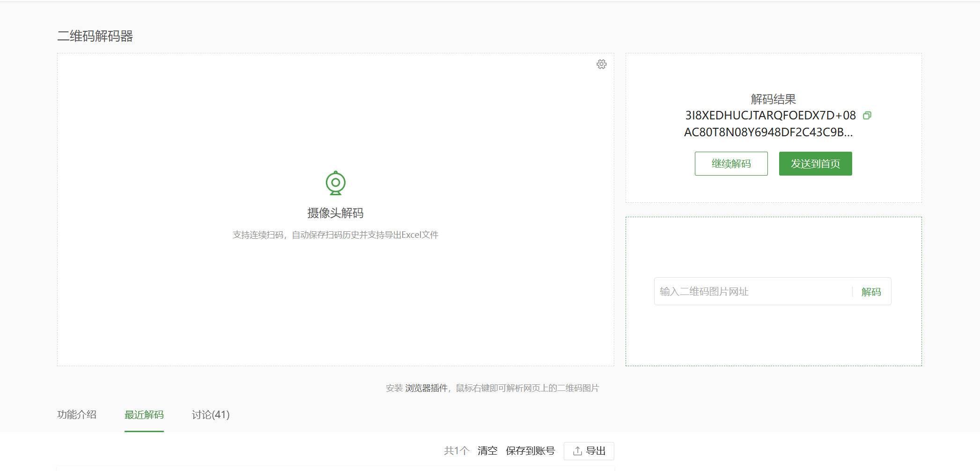Click the 发送到首页 button
The image size is (980, 471).
(x=815, y=163)
